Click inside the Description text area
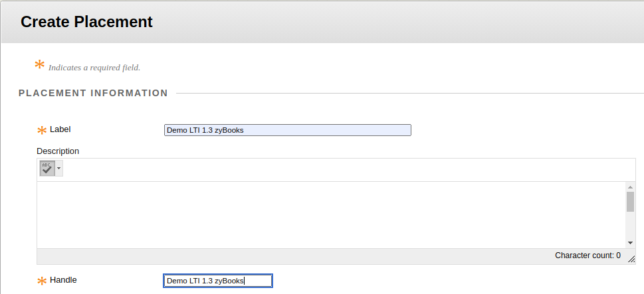 [331, 215]
